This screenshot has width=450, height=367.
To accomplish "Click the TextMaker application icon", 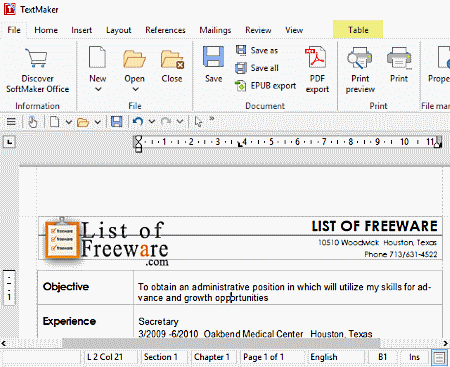I will 9,9.
